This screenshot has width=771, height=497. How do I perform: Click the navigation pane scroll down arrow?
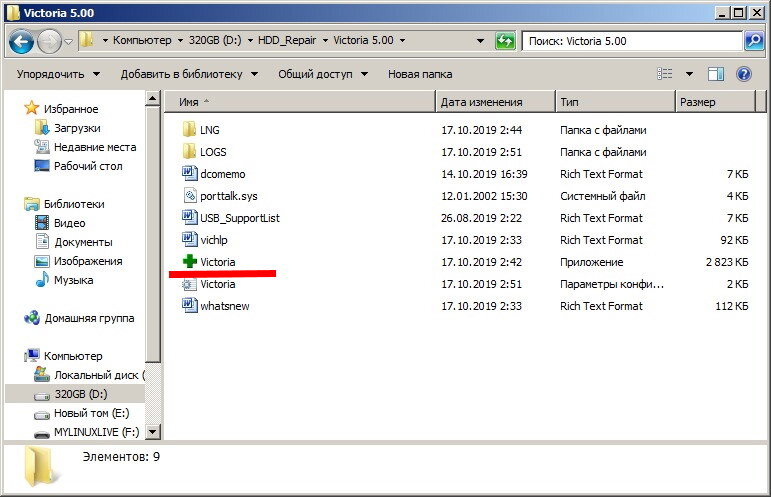tap(153, 432)
